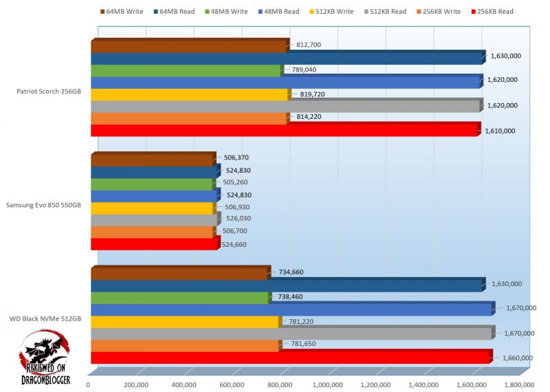
Task: Select Patriot Scorch's yellow 512KB Write bar
Action: 190,94
